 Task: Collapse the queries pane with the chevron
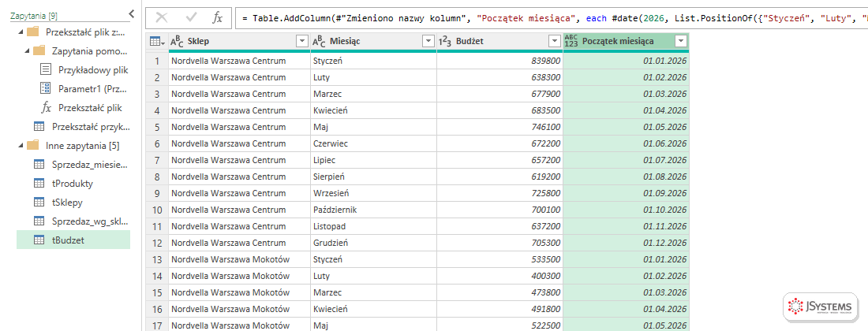coord(131,14)
